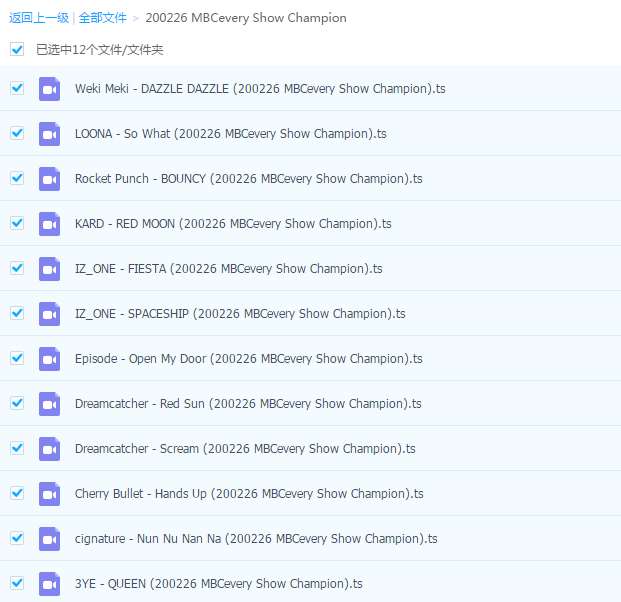This screenshot has width=621, height=602.
Task: Uncheck Weki Meki DAZZLE DAZZLE file checkbox
Action: point(17,88)
